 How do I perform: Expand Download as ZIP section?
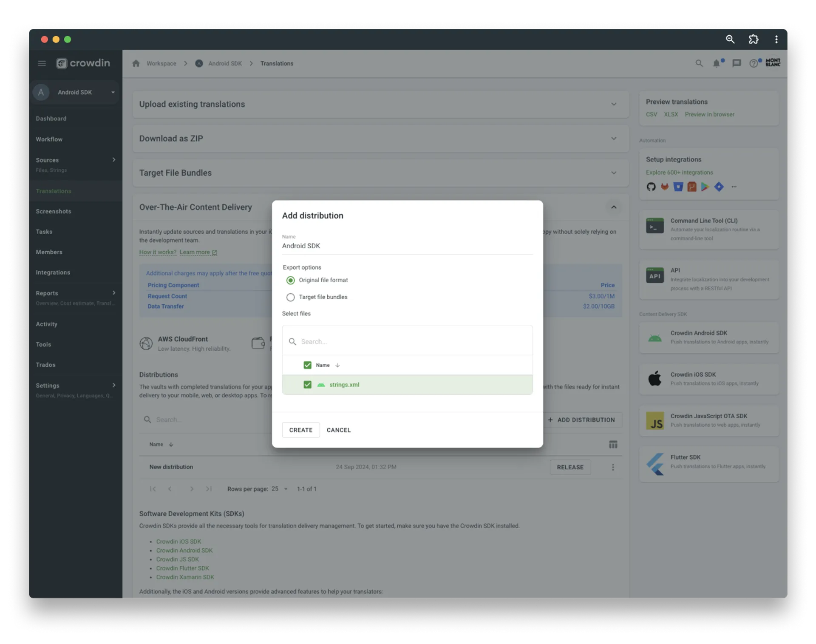pyautogui.click(x=614, y=138)
